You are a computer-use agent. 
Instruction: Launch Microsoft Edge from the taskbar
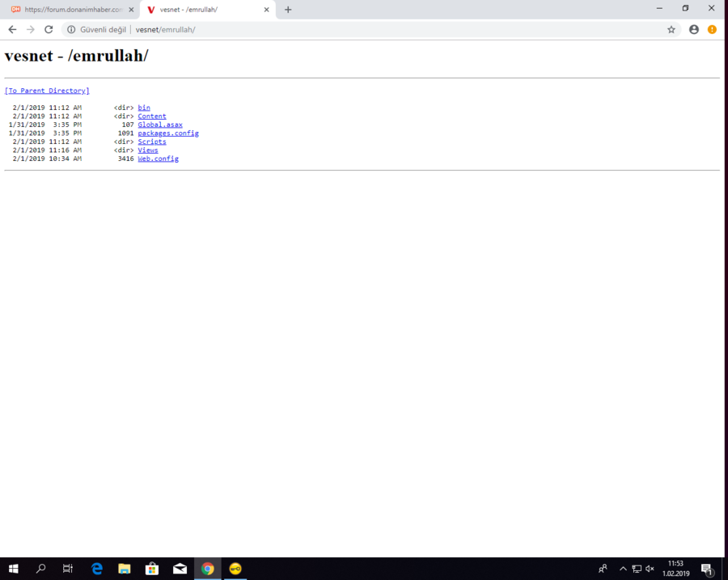[96, 569]
